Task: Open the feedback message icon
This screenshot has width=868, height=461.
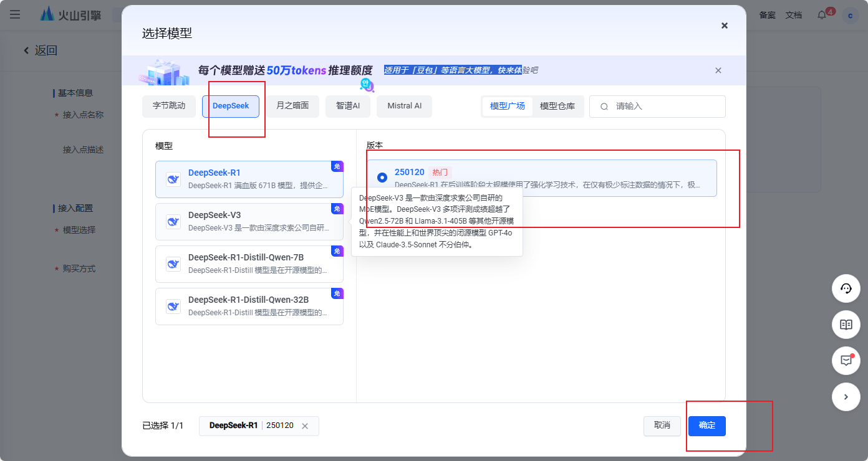Action: pyautogui.click(x=846, y=361)
